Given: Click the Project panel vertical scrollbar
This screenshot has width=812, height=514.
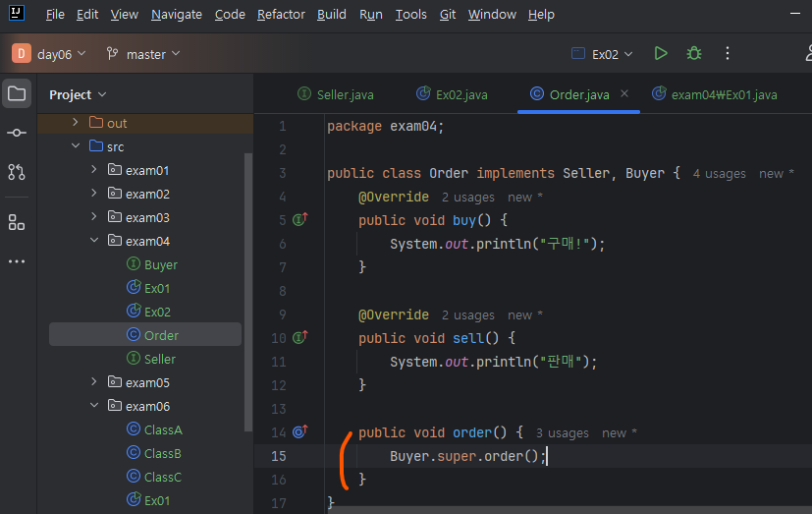Looking at the screenshot, I should (x=248, y=292).
